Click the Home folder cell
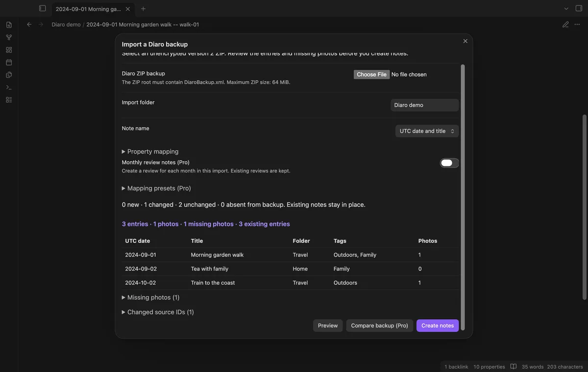 click(300, 269)
